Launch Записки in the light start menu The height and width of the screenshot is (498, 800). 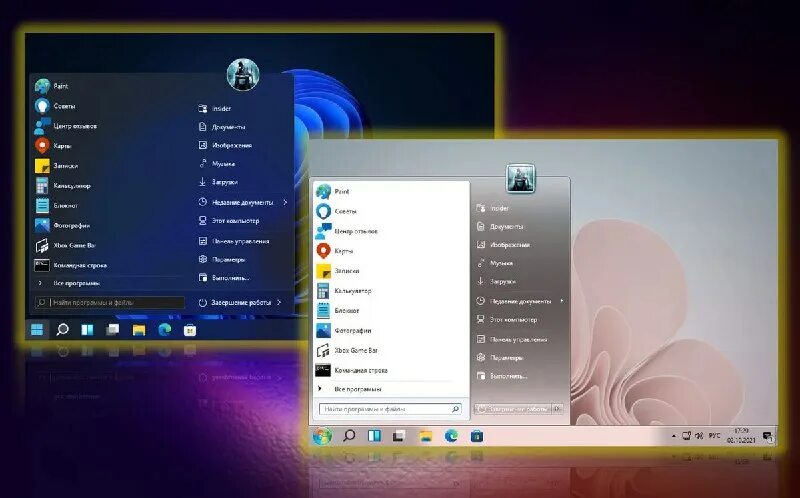coord(337,271)
